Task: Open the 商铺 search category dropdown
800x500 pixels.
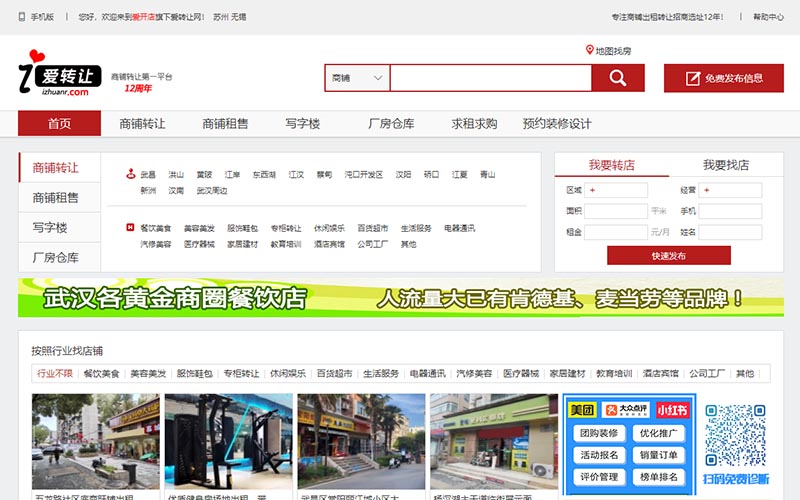Action: coord(357,78)
